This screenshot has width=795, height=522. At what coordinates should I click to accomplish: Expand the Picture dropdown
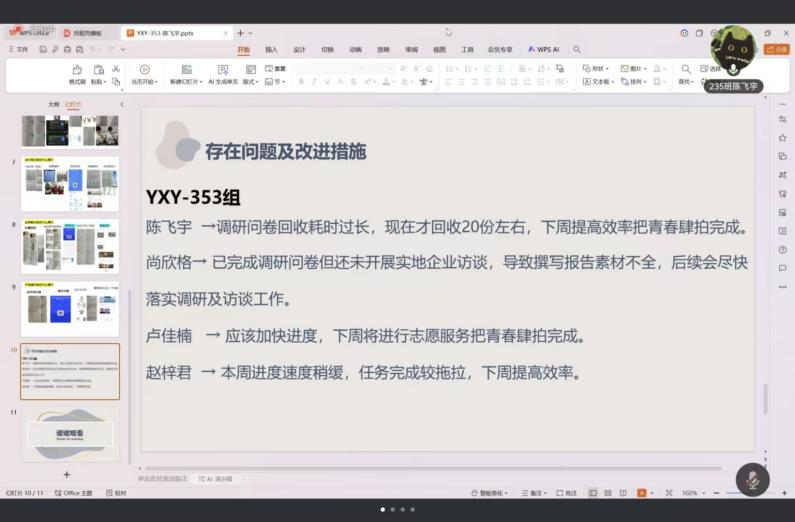point(632,69)
